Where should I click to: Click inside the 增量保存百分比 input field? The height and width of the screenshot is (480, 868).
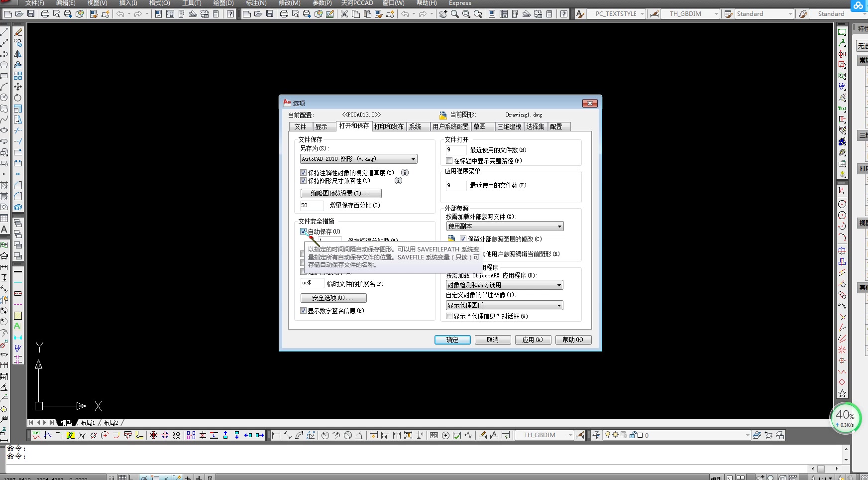312,205
